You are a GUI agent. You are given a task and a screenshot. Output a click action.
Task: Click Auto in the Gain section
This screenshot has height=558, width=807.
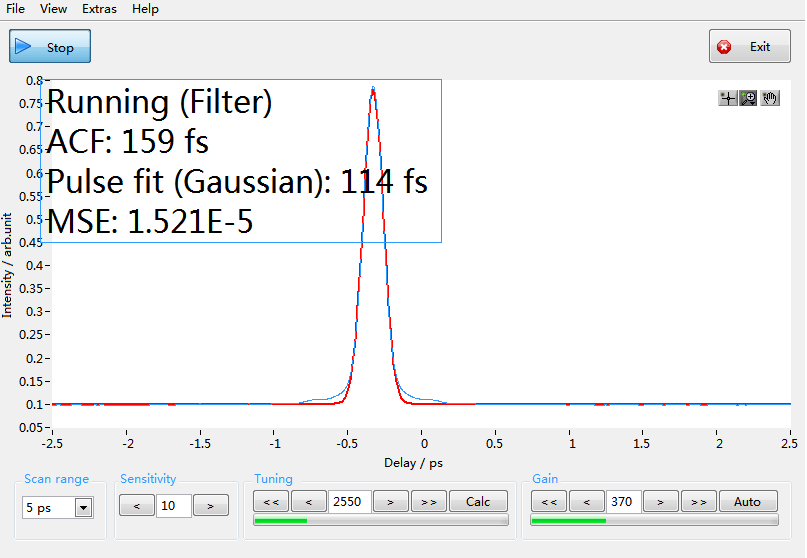click(747, 502)
